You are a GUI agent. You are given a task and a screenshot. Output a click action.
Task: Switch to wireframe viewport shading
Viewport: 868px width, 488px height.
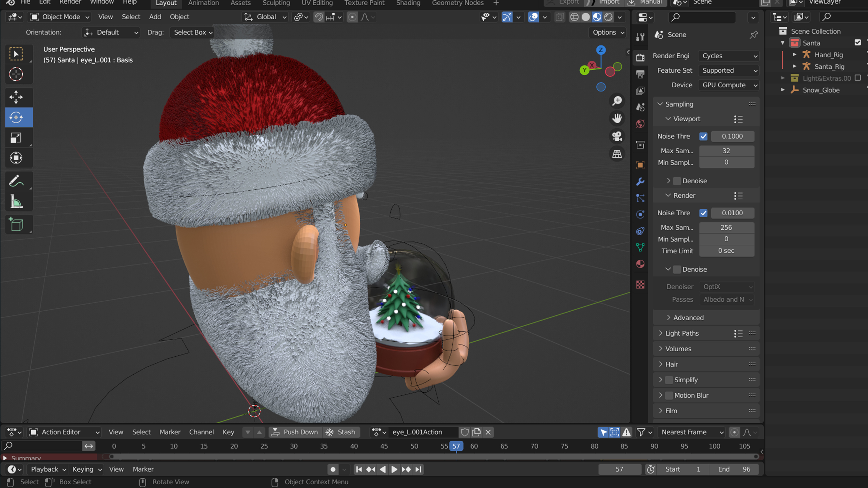click(x=574, y=17)
